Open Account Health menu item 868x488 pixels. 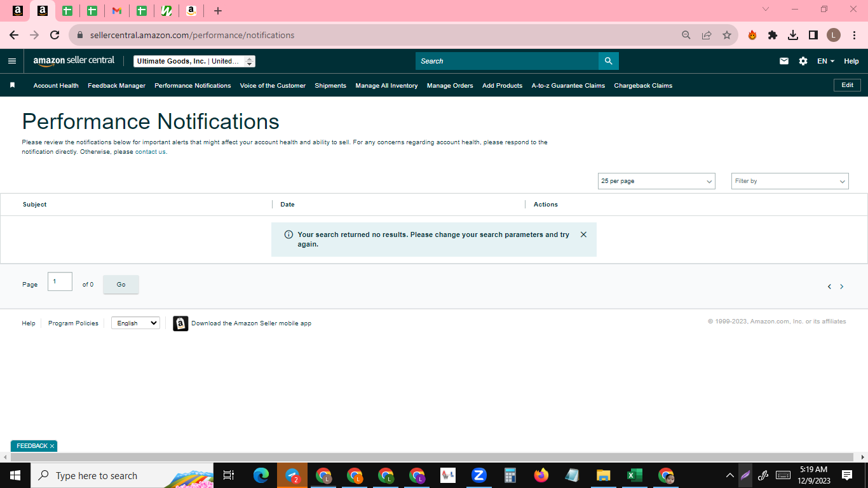(56, 85)
